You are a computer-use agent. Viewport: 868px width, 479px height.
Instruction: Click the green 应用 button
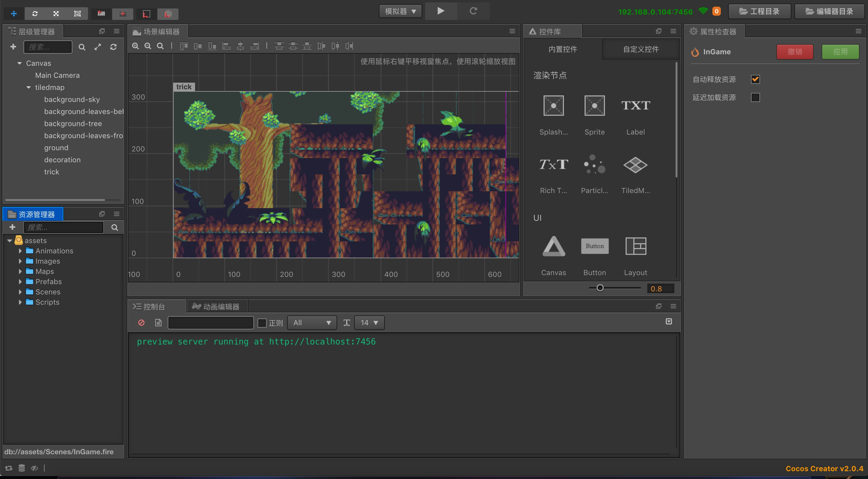[x=840, y=52]
